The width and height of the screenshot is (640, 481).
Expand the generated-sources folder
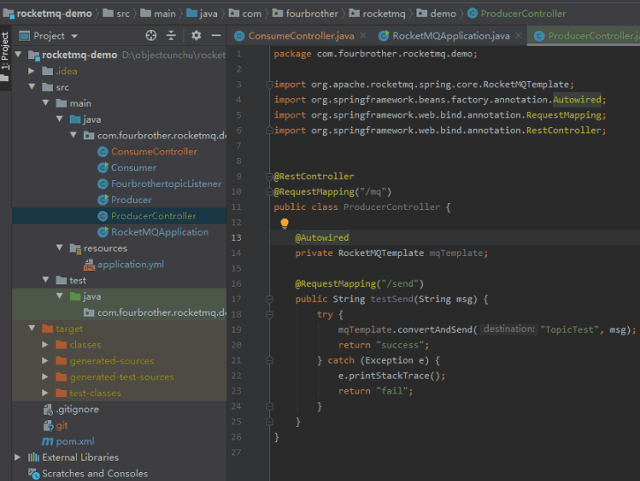click(x=45, y=361)
